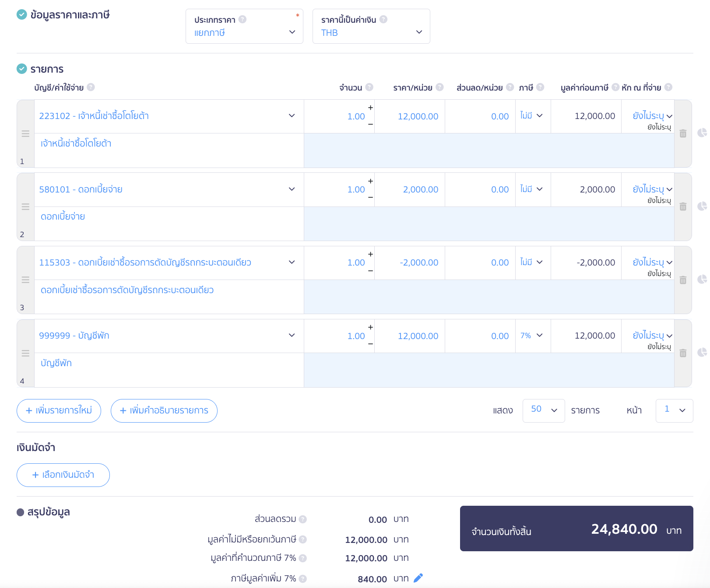Delete row 223102 with its trash icon
This screenshot has width=710, height=588.
tap(683, 133)
